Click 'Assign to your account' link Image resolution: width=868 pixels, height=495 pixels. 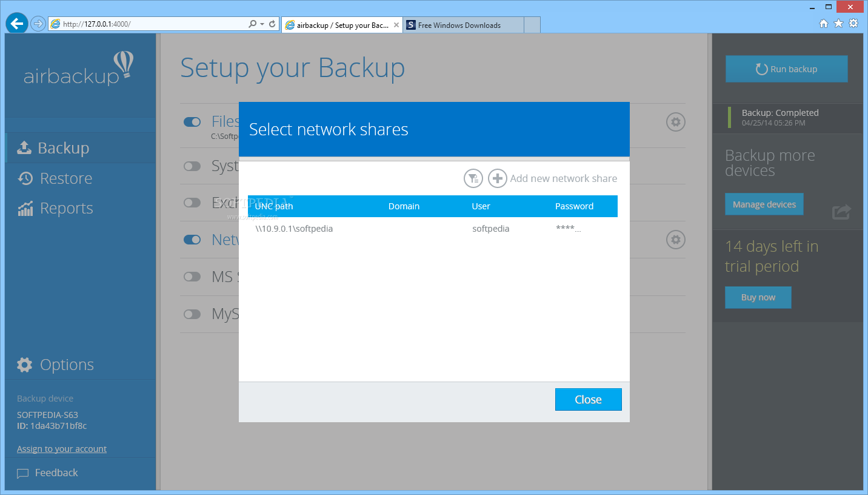pos(62,449)
